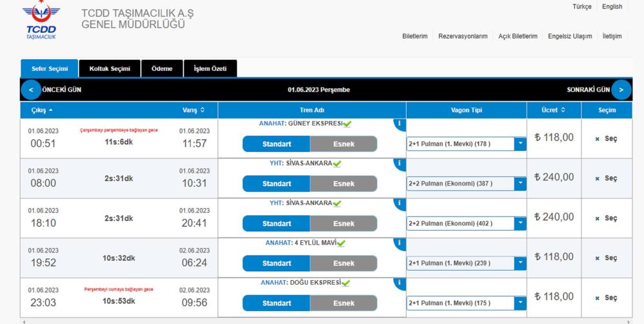
Task: Click the date 01.06.2023 Perşembe
Action: pos(318,90)
